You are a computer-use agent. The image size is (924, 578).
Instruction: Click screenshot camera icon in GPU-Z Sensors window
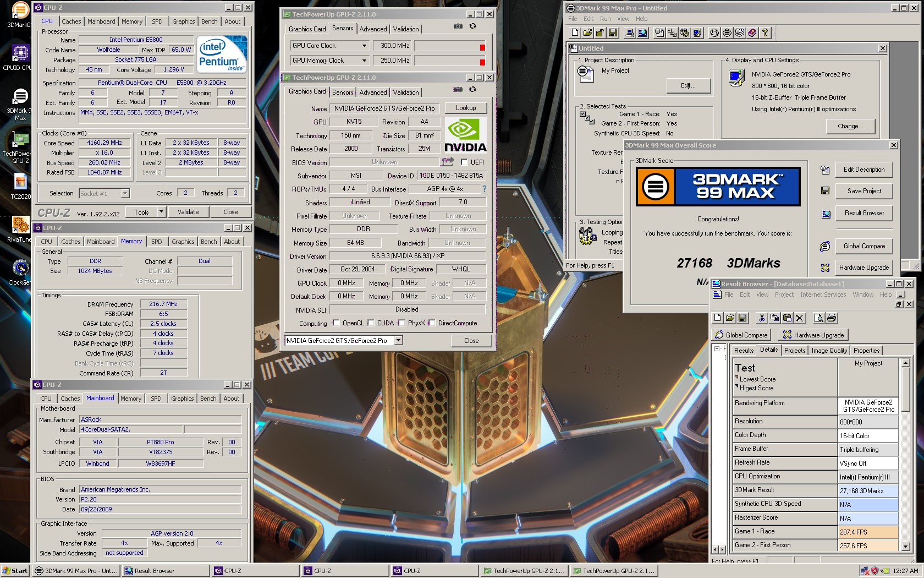pos(458,26)
